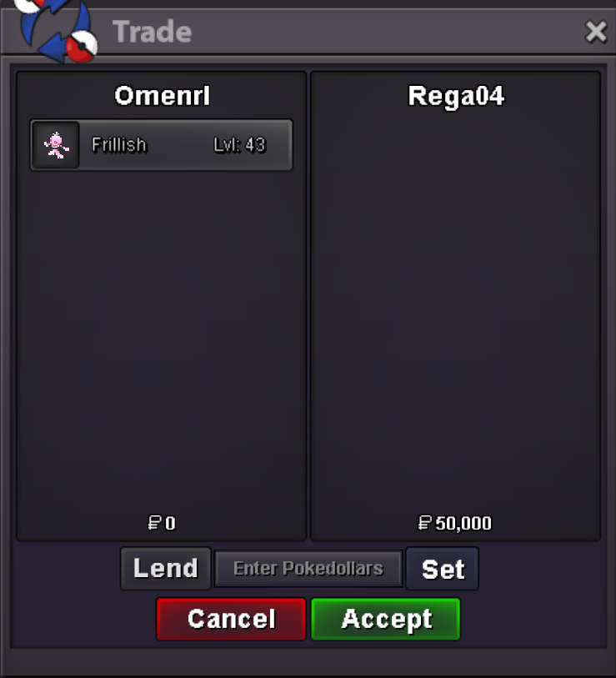This screenshot has width=616, height=678.
Task: Click the Omenrl player name header
Action: point(162,96)
